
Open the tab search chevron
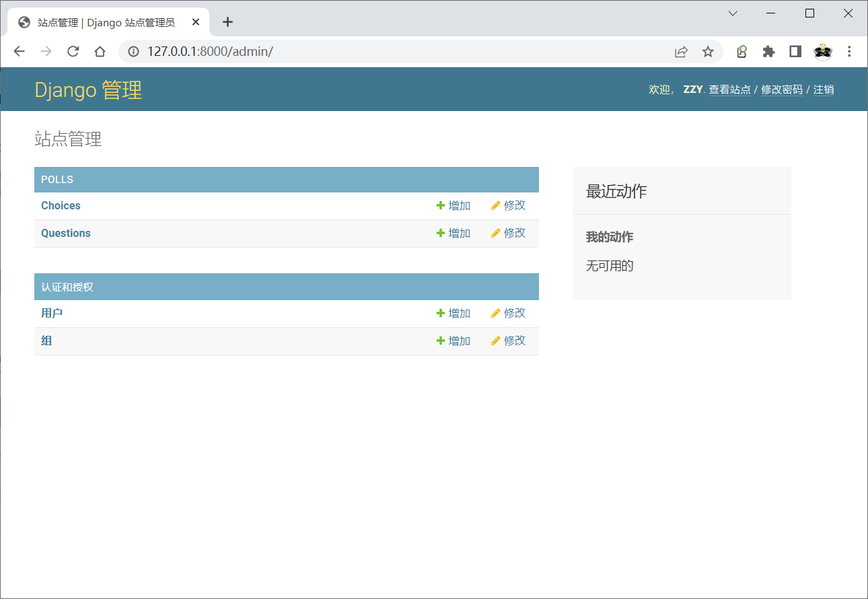[x=733, y=13]
